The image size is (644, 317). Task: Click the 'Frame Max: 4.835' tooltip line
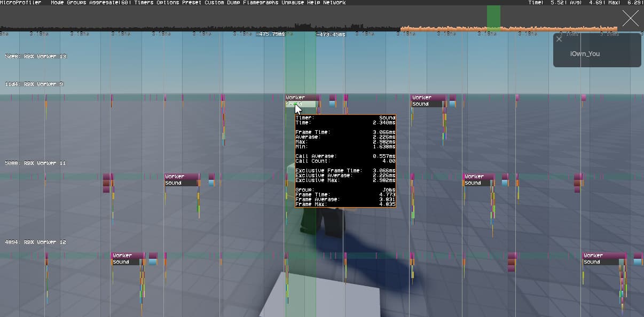pos(345,204)
